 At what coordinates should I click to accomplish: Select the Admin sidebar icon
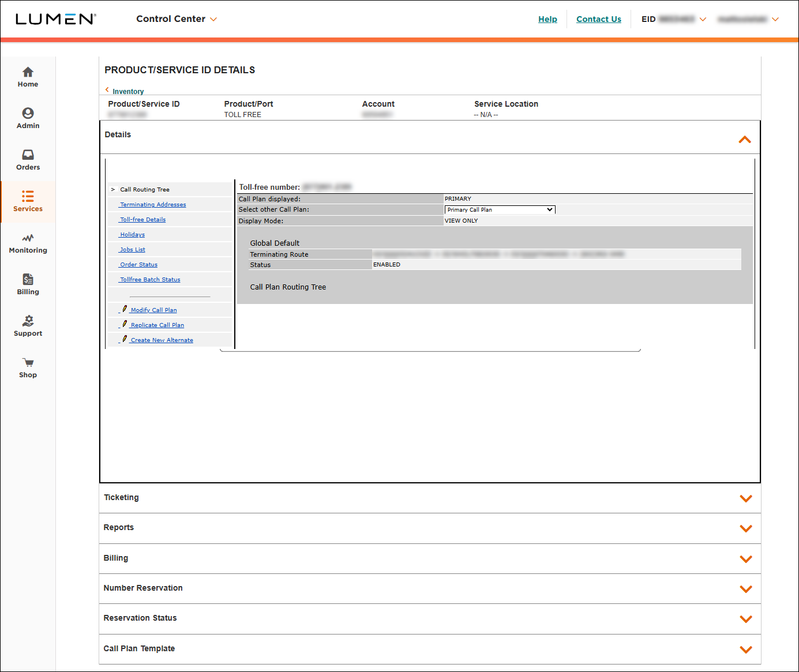28,118
